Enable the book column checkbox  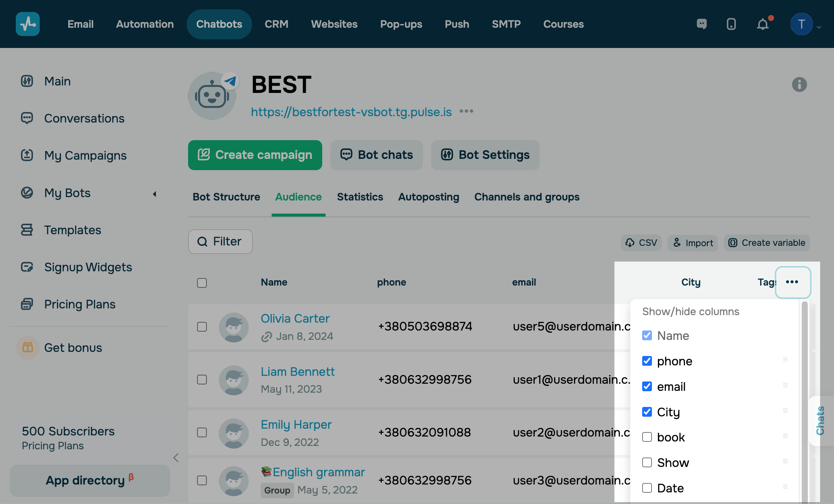tap(647, 437)
